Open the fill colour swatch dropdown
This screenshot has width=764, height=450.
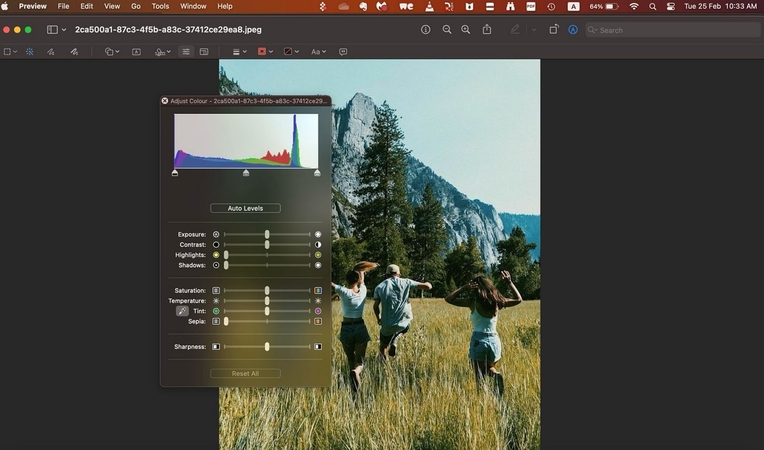[291, 52]
